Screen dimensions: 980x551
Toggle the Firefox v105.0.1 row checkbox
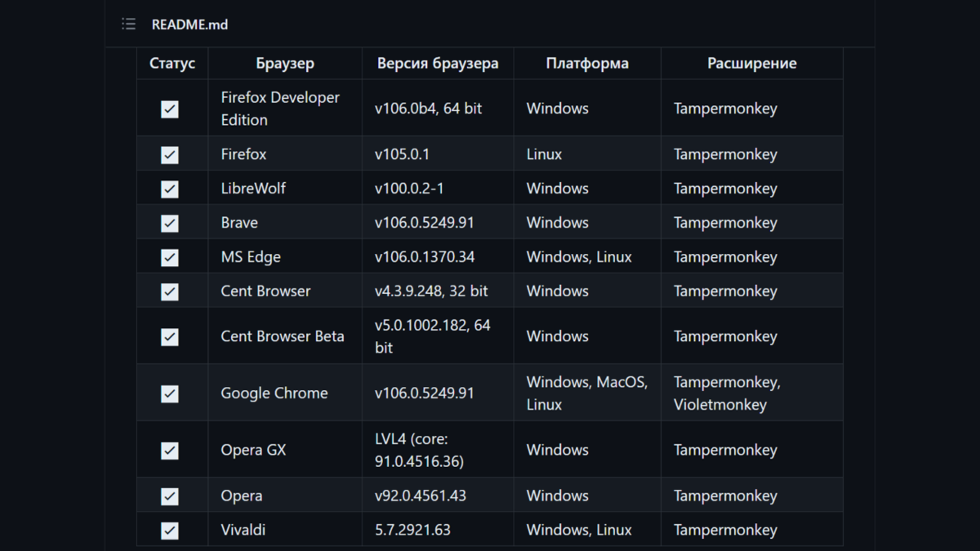(170, 154)
